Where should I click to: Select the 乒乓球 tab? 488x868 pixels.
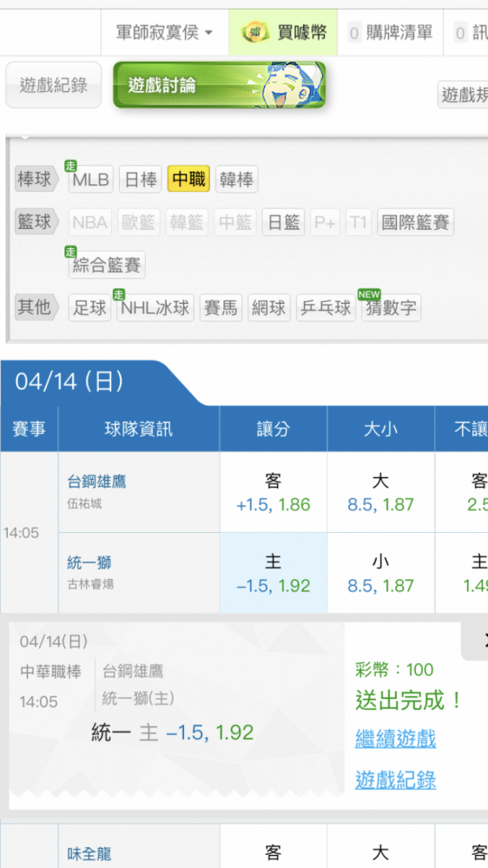pos(326,307)
